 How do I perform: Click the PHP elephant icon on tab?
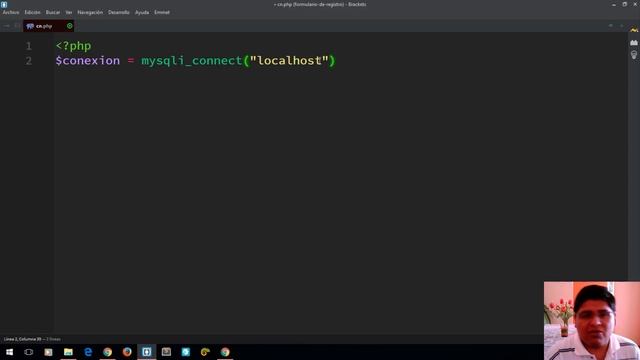30,26
